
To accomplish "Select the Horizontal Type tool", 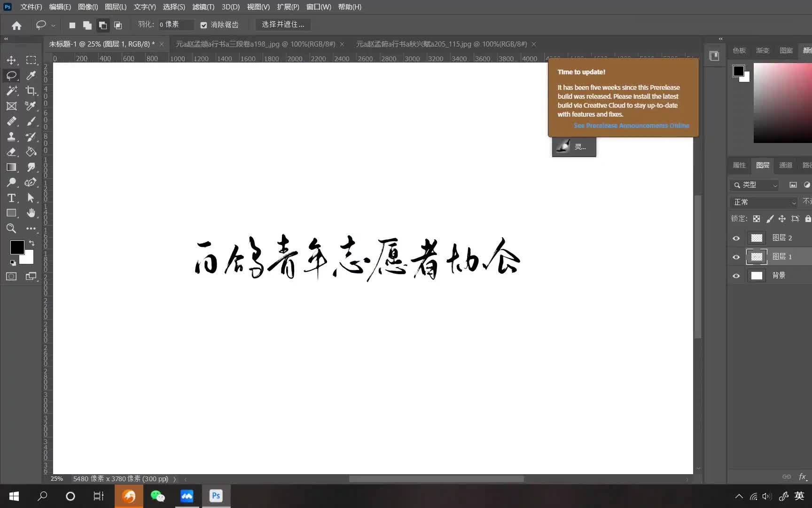I will click(11, 198).
